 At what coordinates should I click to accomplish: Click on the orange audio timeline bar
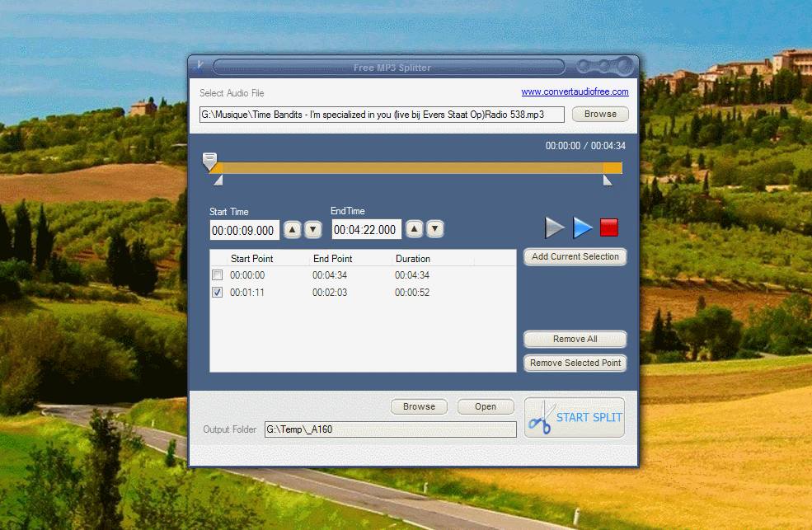(415, 167)
